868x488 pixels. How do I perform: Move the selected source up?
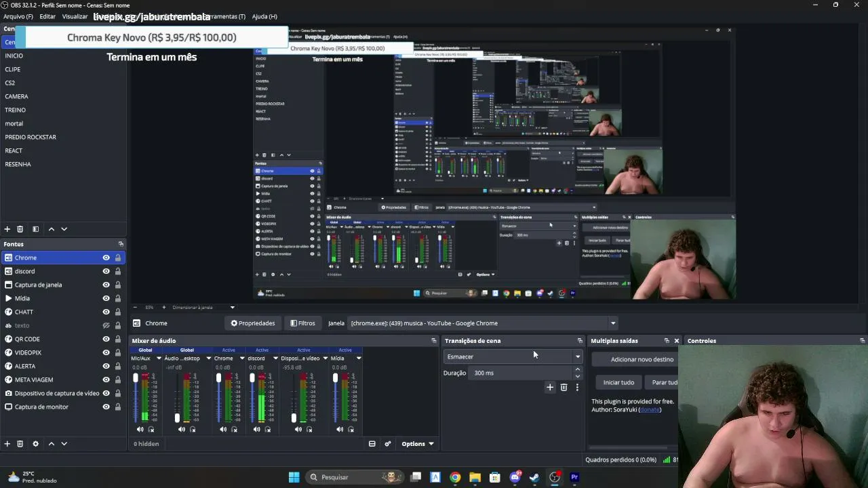coord(51,444)
